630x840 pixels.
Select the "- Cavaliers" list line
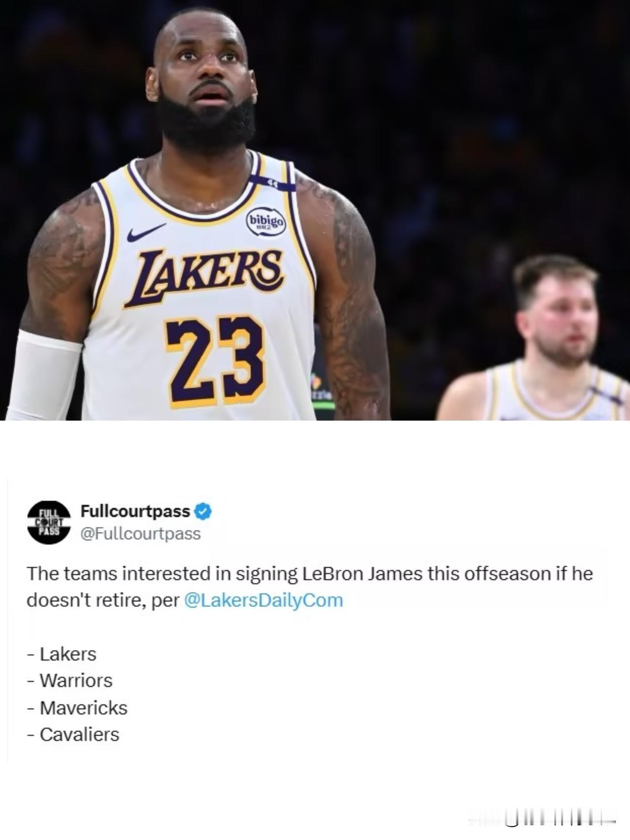73,734
